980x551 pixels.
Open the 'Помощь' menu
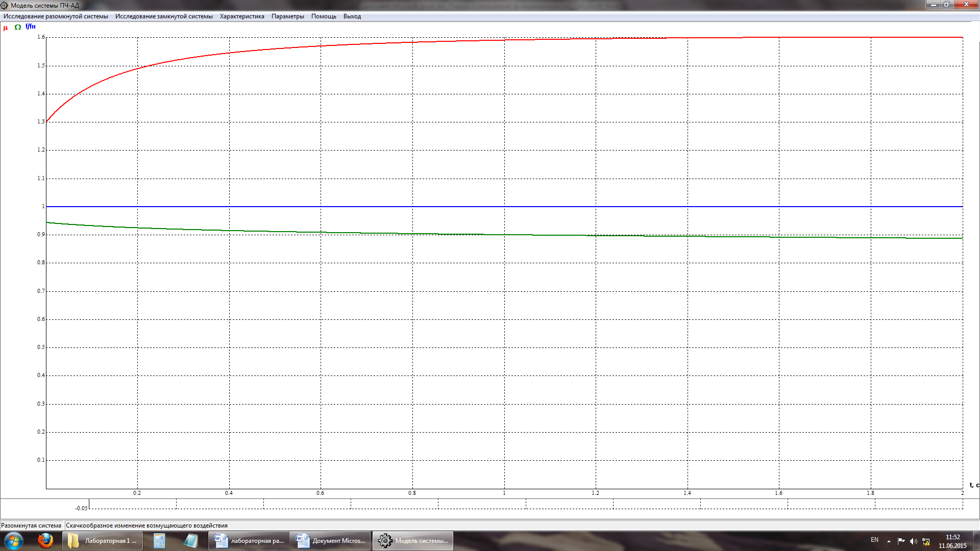click(x=324, y=16)
